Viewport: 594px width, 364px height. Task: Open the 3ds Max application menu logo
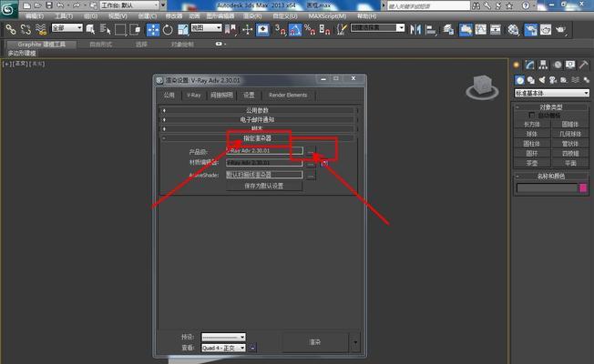[x=8, y=9]
